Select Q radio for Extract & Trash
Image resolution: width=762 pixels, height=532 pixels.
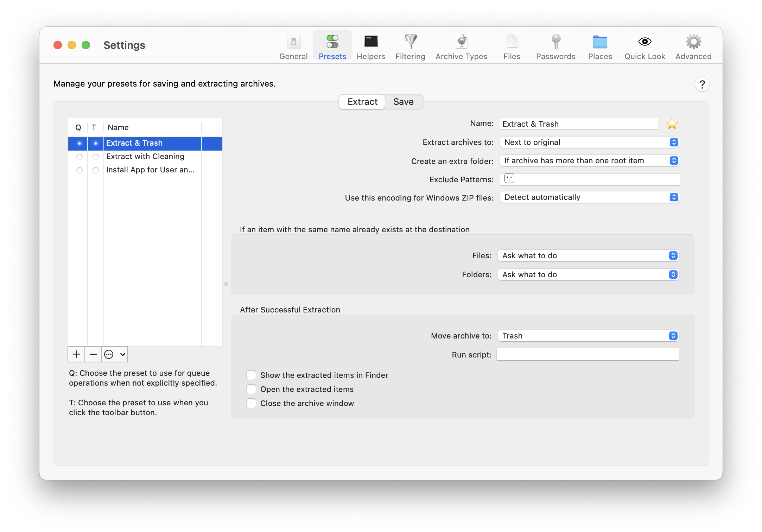pyautogui.click(x=80, y=143)
